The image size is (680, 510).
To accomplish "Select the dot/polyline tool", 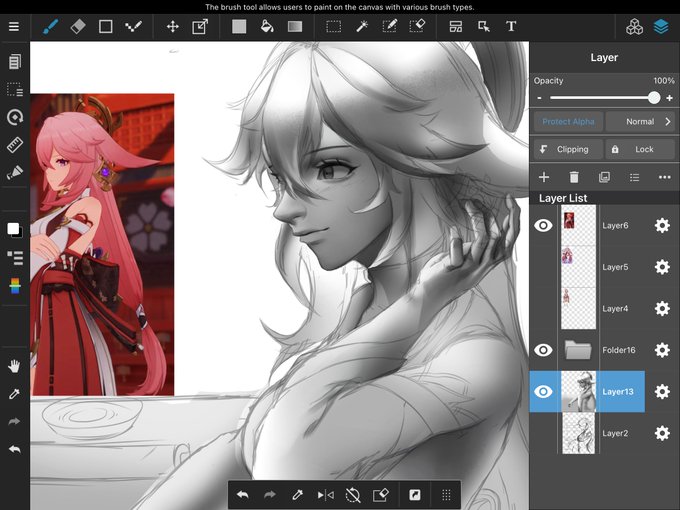I will (133, 26).
